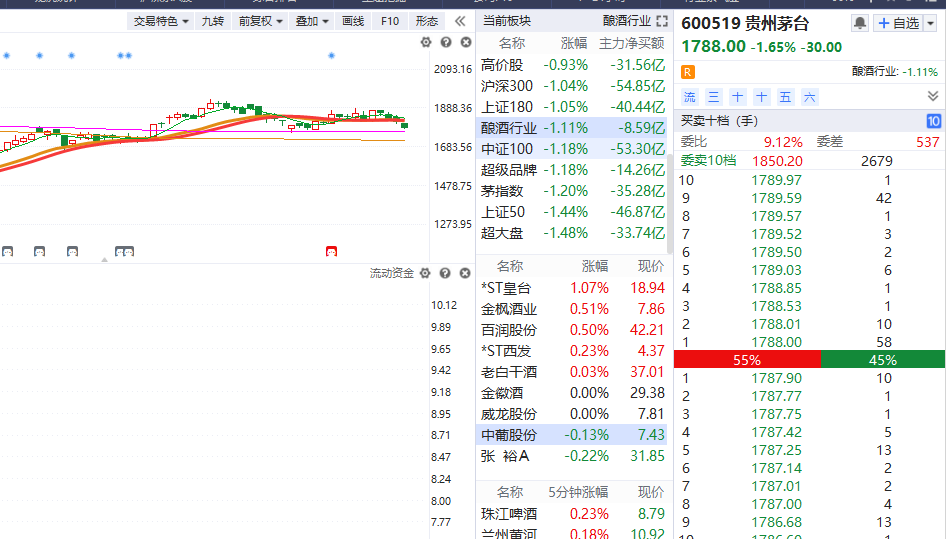The height and width of the screenshot is (539, 946).
Task: Open help for 流动资金 indicator
Action: tap(445, 273)
